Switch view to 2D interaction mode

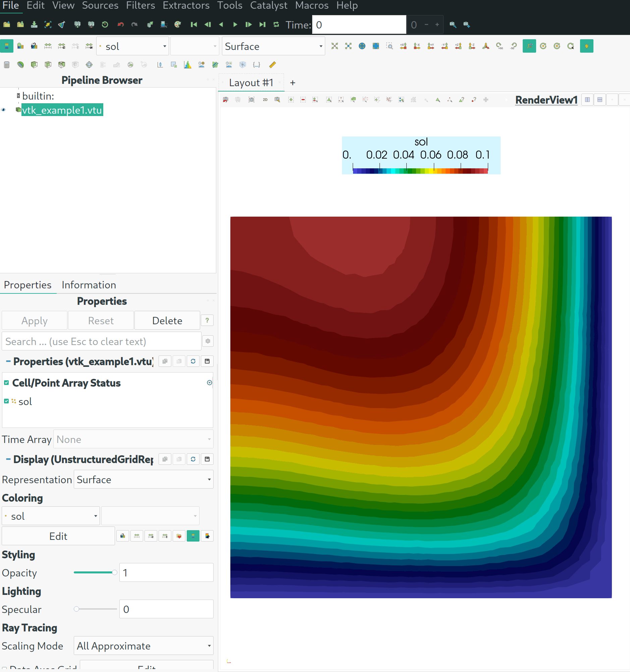(265, 100)
